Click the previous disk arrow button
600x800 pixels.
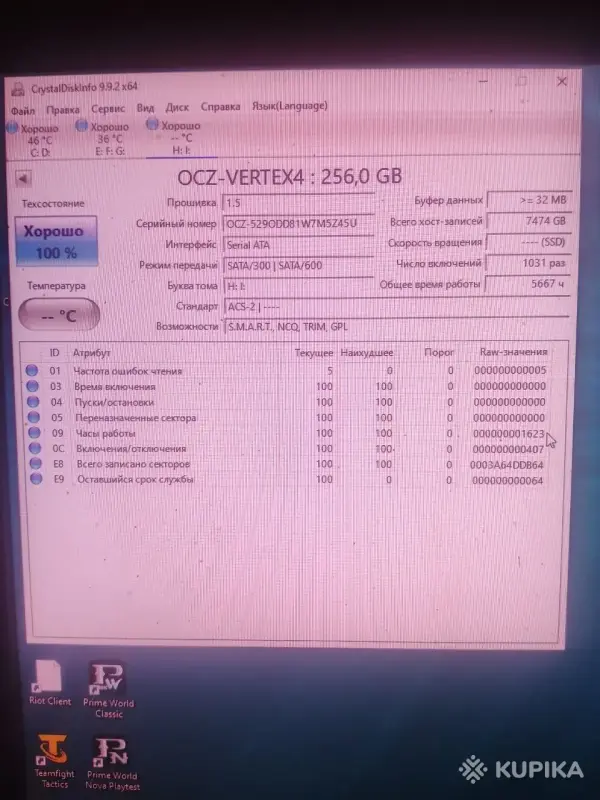tap(22, 179)
